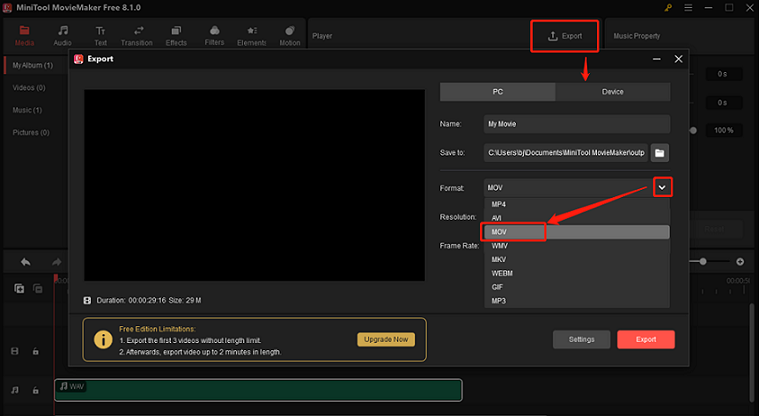The width and height of the screenshot is (759, 416).
Task: Click the MiniTool MovieMaker app logo
Action: (x=7, y=8)
